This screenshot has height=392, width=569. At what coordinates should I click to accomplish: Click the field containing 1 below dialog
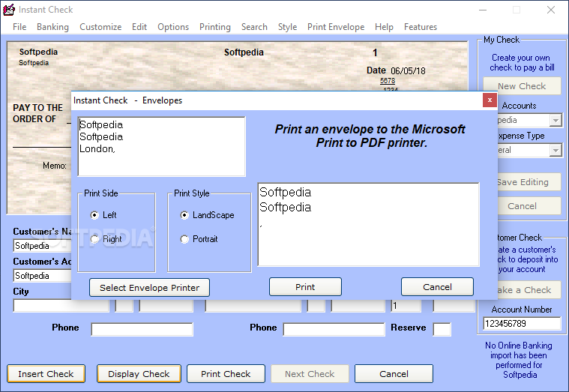click(406, 306)
